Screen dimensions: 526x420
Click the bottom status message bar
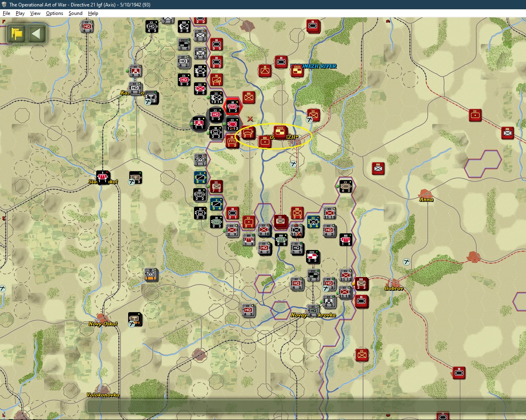click(x=306, y=406)
